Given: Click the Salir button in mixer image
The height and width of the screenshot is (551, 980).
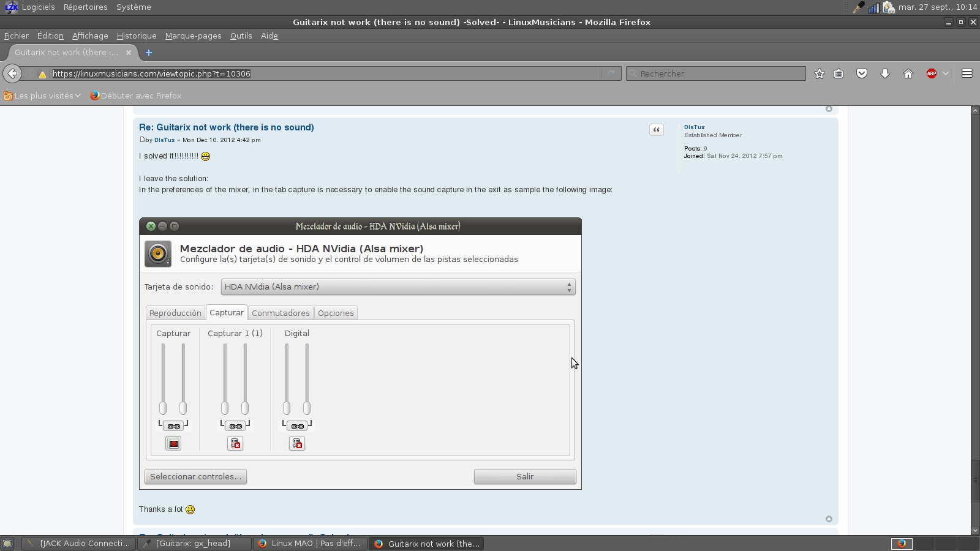Looking at the screenshot, I should point(525,476).
